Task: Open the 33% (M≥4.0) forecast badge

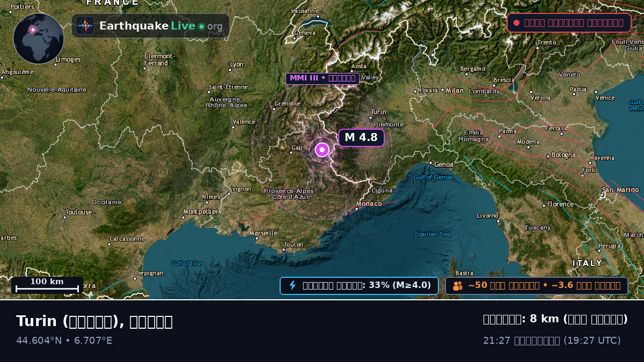Action: coord(359,285)
